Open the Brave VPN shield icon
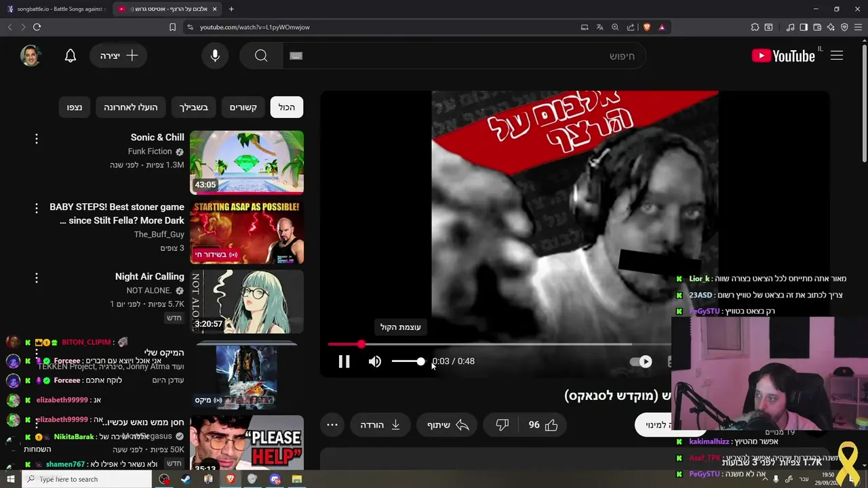This screenshot has height=488, width=868. pos(844,27)
